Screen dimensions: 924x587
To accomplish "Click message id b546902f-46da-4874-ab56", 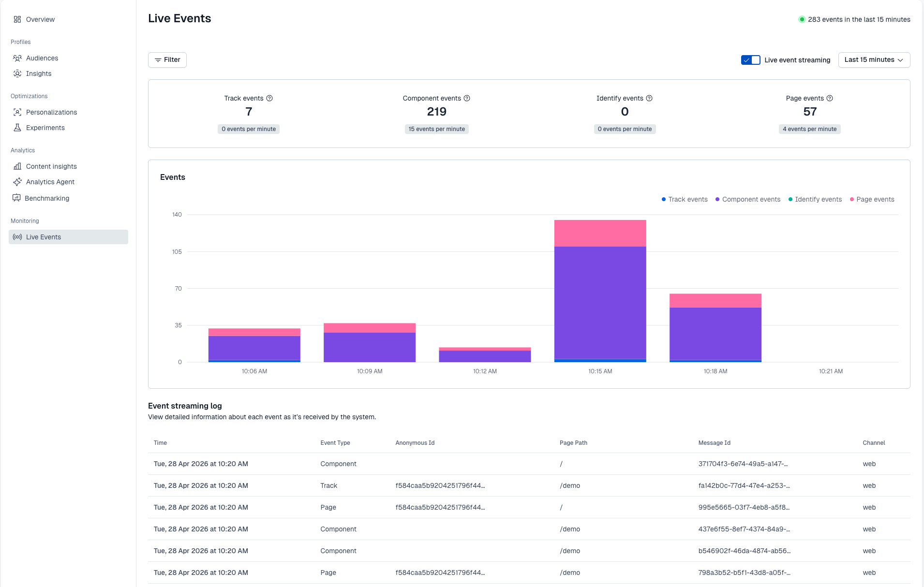I will 745,551.
